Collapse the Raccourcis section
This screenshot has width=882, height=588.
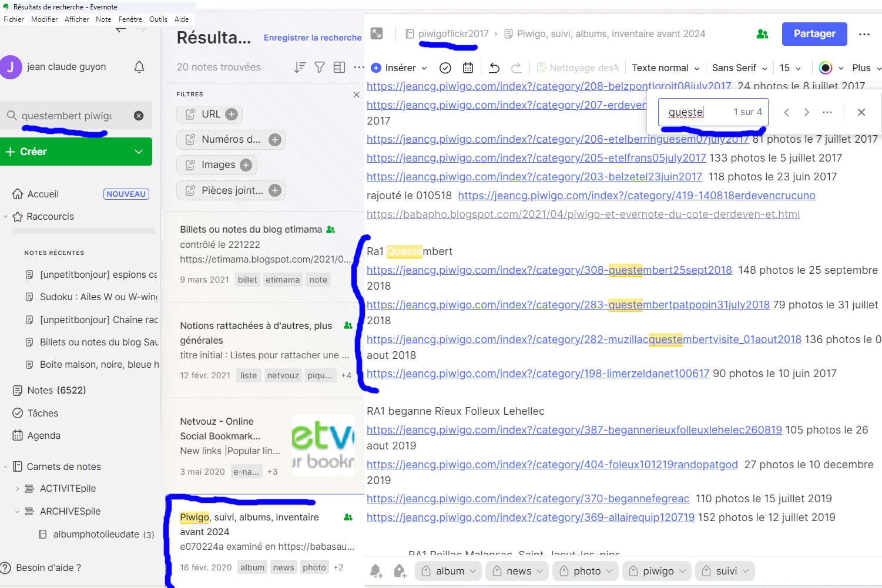click(x=6, y=217)
